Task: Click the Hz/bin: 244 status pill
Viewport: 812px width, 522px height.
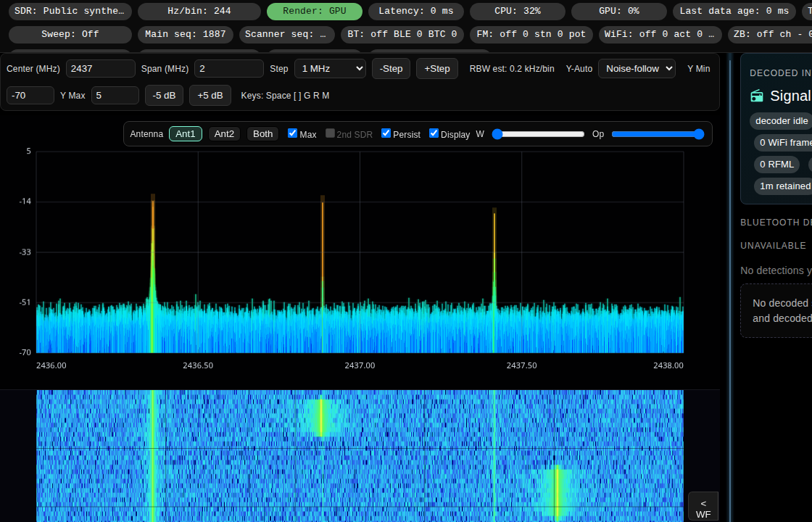Action: coord(199,11)
